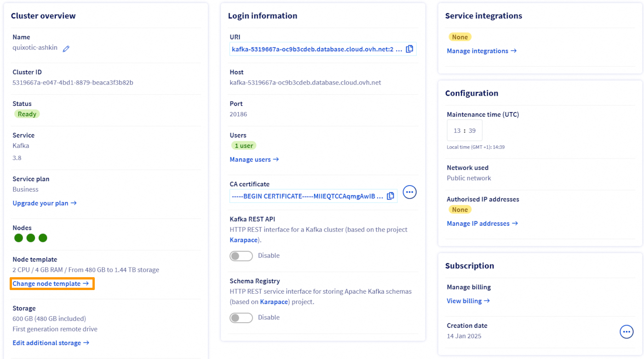The image size is (644, 359).
Task: Click the green 1 user badge
Action: [x=244, y=145]
